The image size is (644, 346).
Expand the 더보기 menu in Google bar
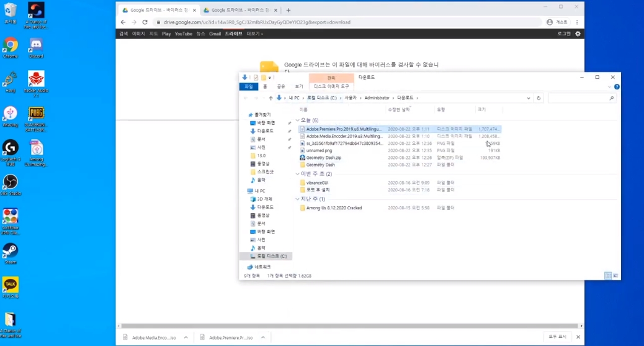254,34
